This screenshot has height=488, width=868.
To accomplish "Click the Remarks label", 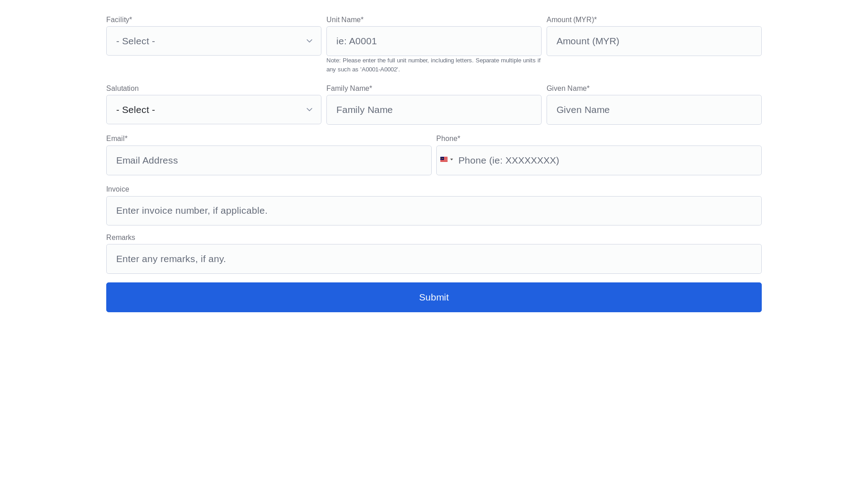I will click(121, 238).
